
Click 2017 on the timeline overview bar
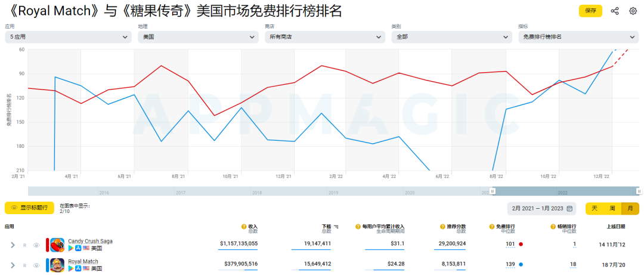pyautogui.click(x=180, y=192)
